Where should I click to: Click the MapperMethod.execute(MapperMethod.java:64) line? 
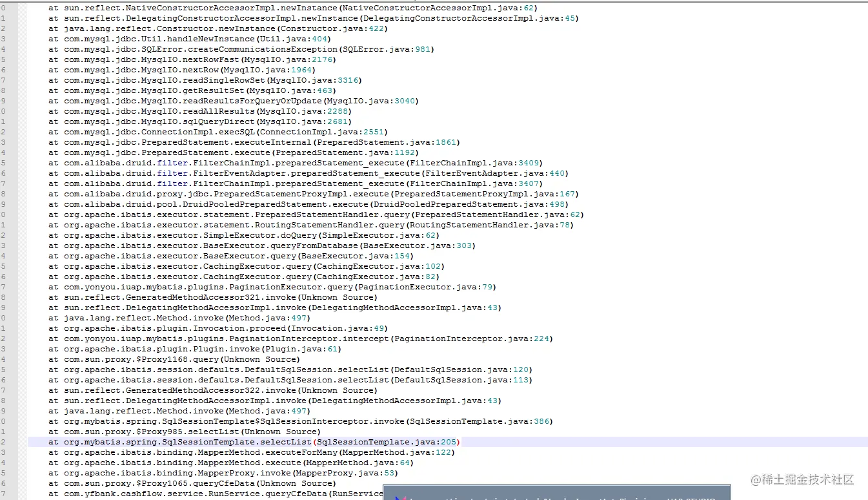point(231,463)
